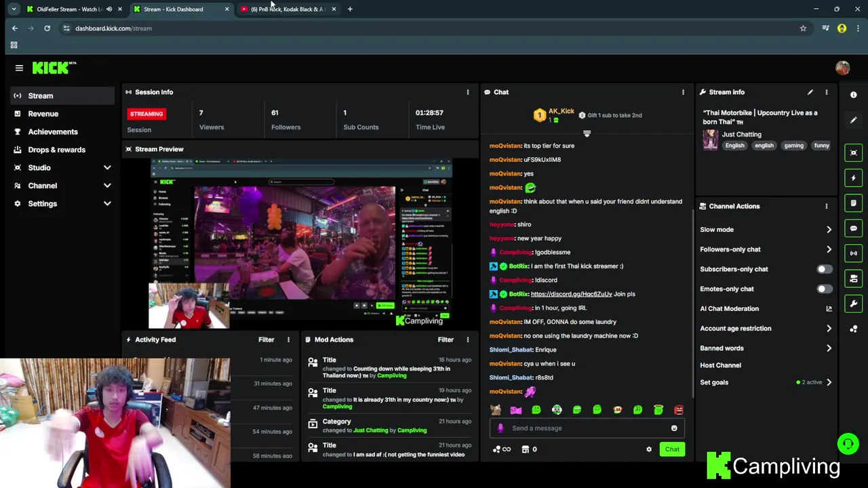
Task: Click the Kick logo
Action: [x=54, y=68]
